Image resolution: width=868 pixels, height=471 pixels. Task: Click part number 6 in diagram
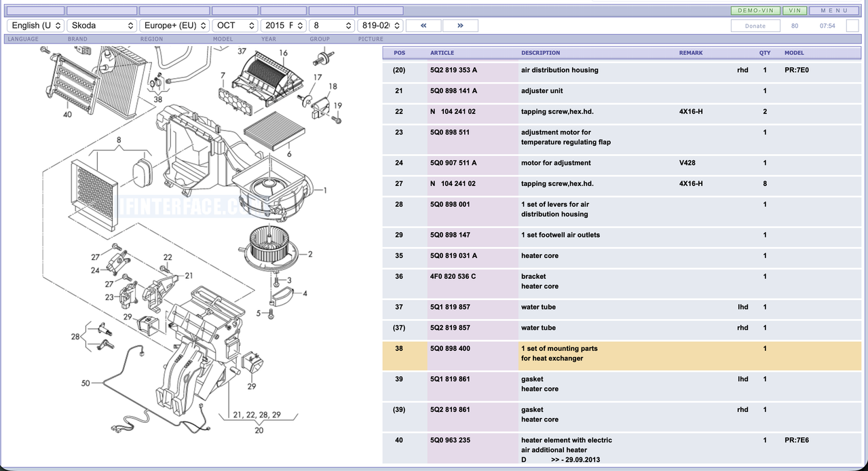(288, 154)
